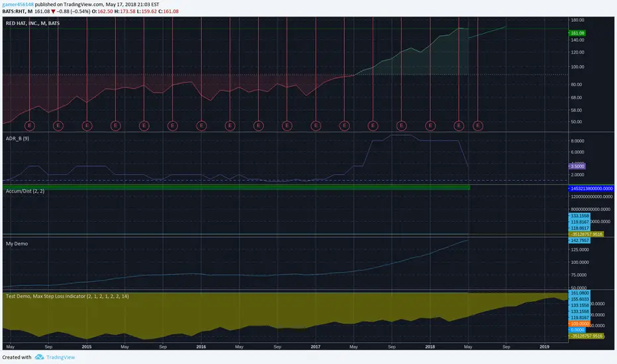Screen dimensions: 617x364
Task: Click the 2015 label on the time axis
Action: 87,347
